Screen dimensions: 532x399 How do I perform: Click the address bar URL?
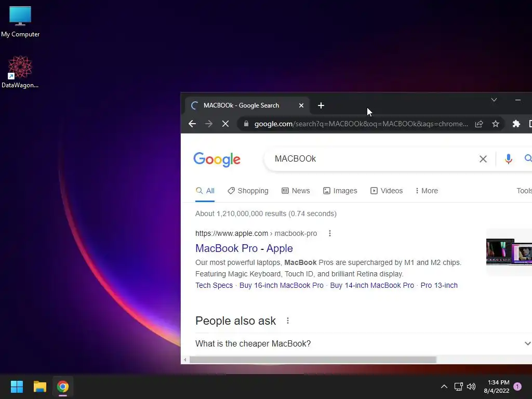[x=361, y=124]
